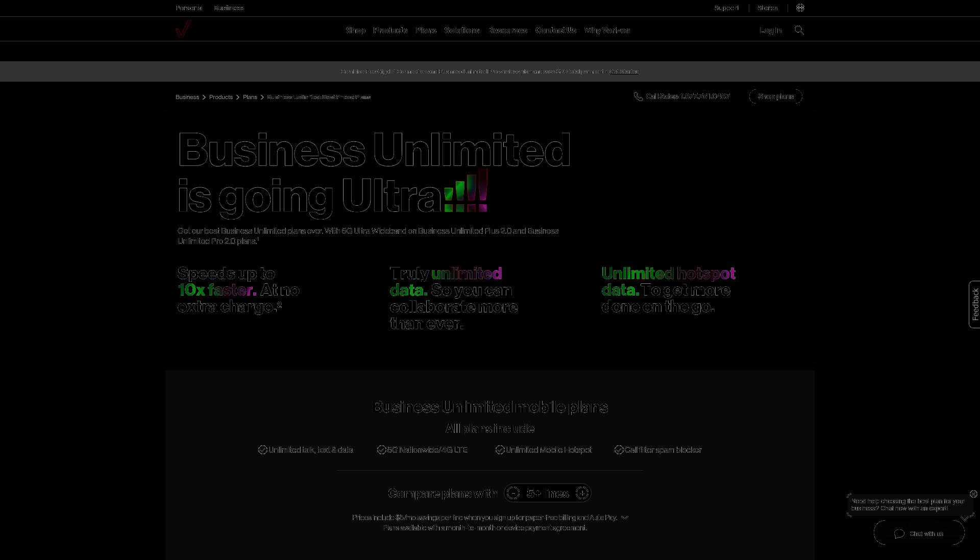Click the checkmark icon beside 5G Nationwide/4G LTE

click(x=381, y=450)
